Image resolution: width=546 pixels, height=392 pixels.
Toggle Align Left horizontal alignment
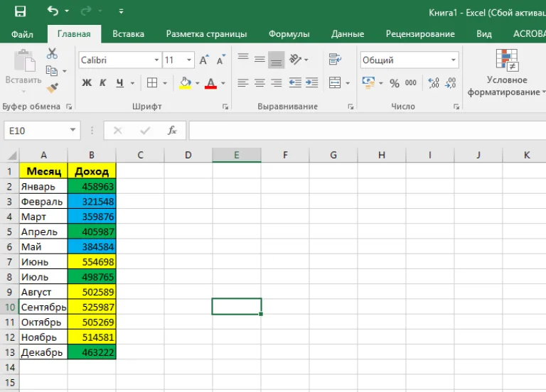[243, 83]
